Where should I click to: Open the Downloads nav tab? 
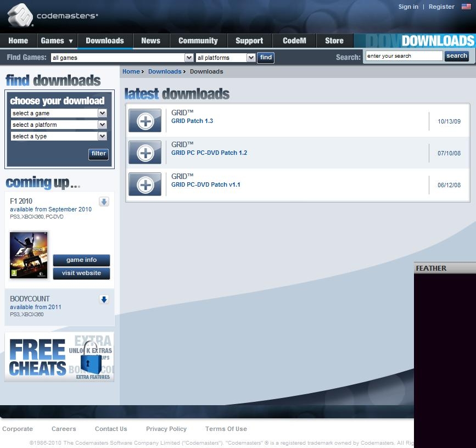coord(105,41)
